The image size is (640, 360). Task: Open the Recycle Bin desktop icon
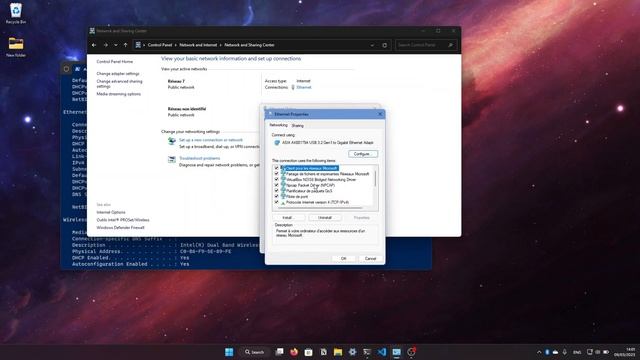click(x=16, y=13)
